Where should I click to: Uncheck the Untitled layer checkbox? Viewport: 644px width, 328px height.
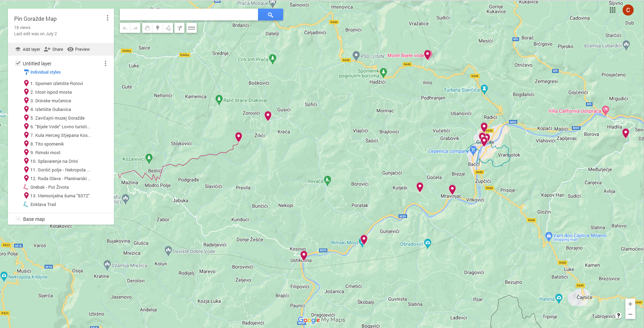point(18,63)
